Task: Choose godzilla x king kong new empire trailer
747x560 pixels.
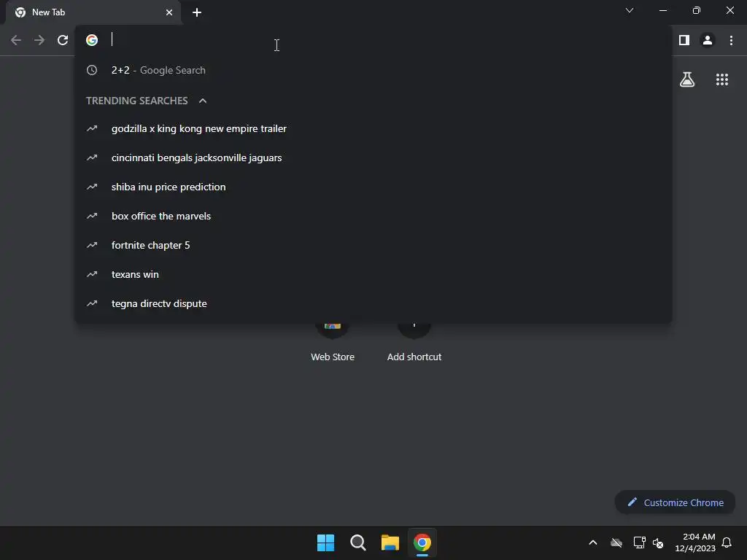Action: click(x=373, y=128)
